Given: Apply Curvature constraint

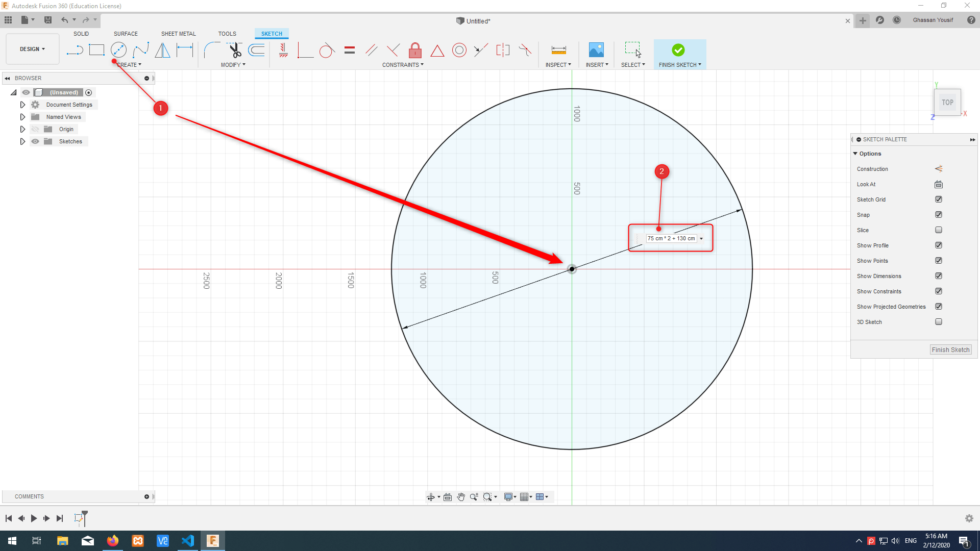Looking at the screenshot, I should 525,50.
